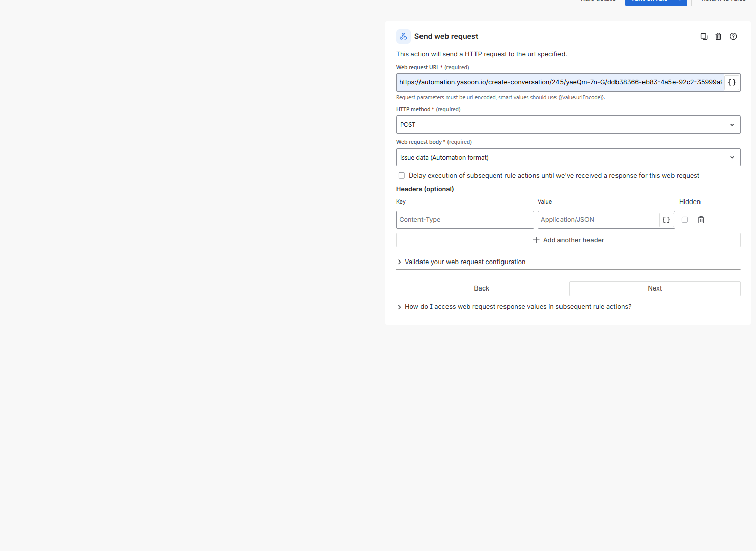This screenshot has width=756, height=551.
Task: Expand How do I access response values
Action: (x=517, y=307)
